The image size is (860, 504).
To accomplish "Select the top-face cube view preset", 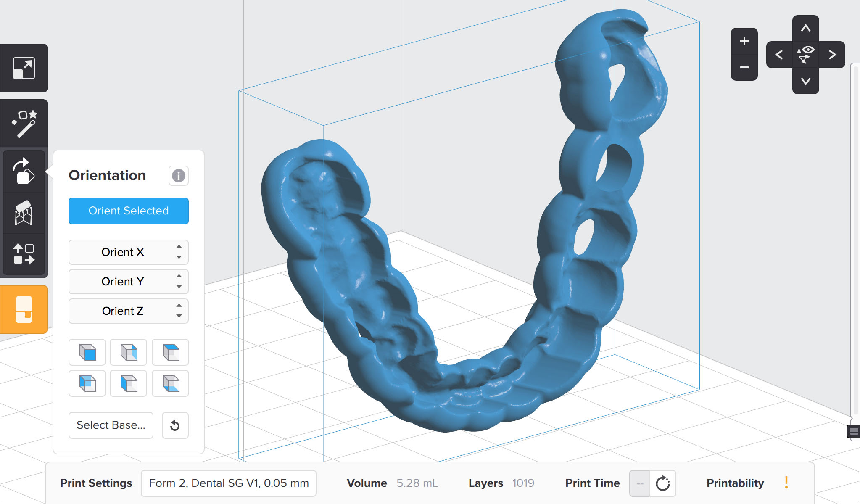I will (x=171, y=352).
